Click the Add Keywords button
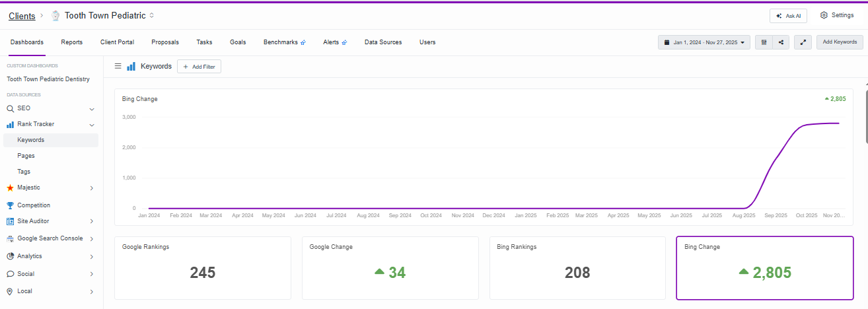This screenshot has width=868, height=309. point(840,42)
